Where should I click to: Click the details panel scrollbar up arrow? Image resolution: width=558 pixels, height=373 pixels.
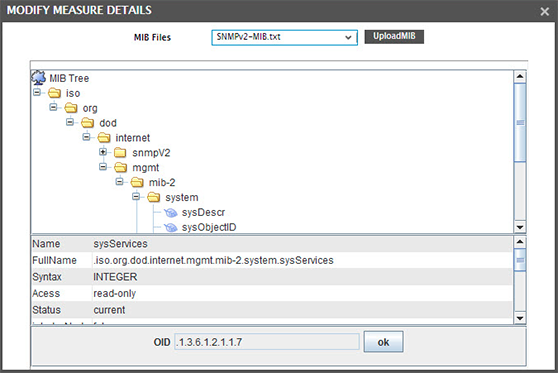(x=520, y=242)
